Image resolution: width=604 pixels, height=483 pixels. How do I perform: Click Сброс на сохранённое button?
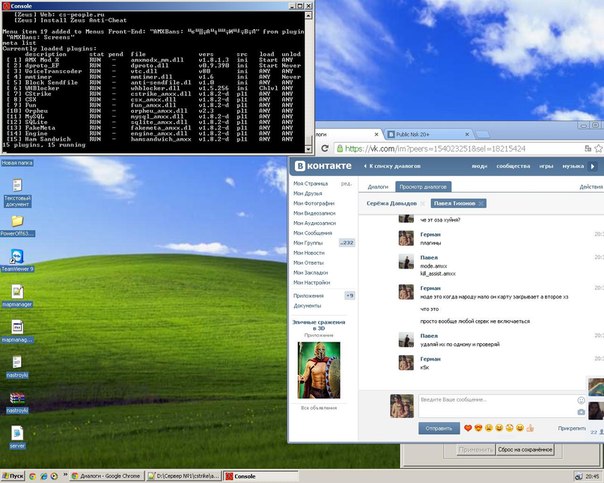[525, 449]
